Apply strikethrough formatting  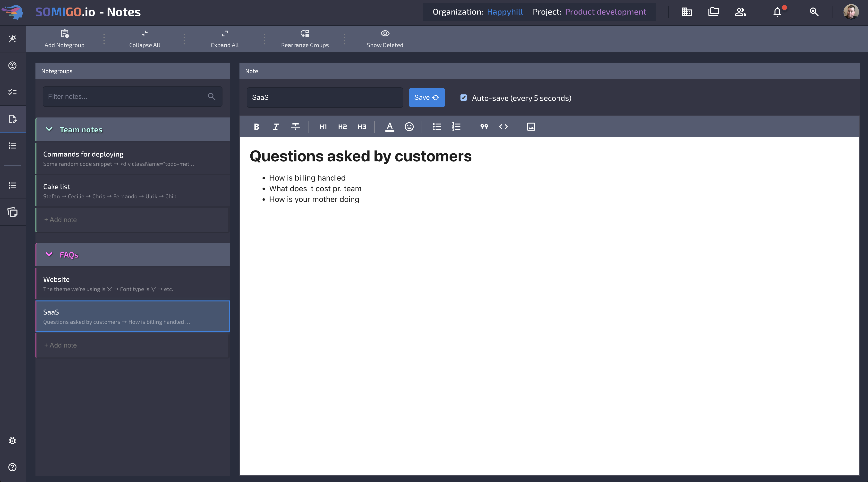coord(295,127)
